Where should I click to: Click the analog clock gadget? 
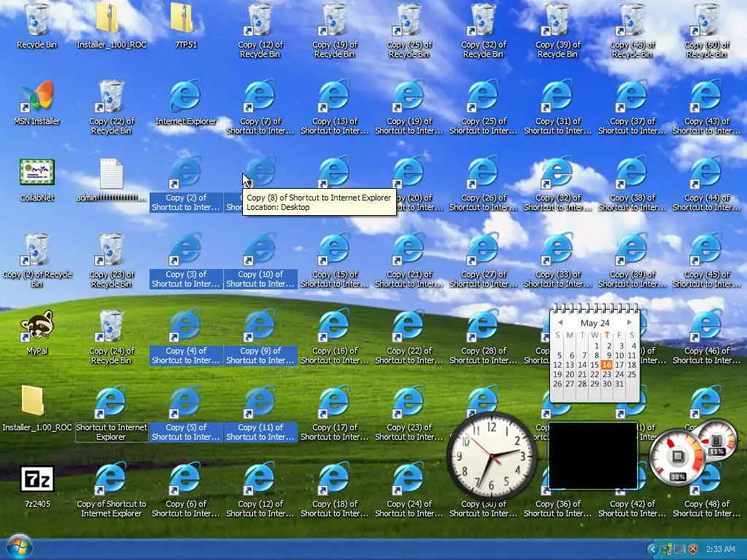492,456
